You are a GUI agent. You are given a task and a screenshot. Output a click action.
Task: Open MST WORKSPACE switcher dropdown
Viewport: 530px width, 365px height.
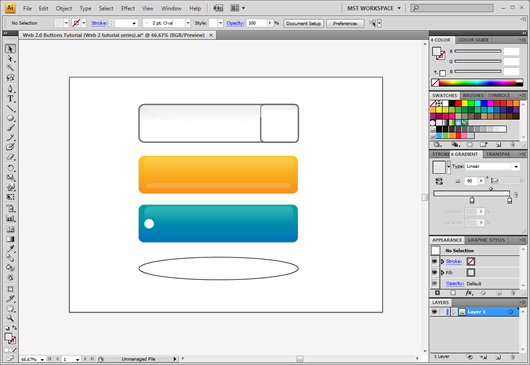coord(374,8)
